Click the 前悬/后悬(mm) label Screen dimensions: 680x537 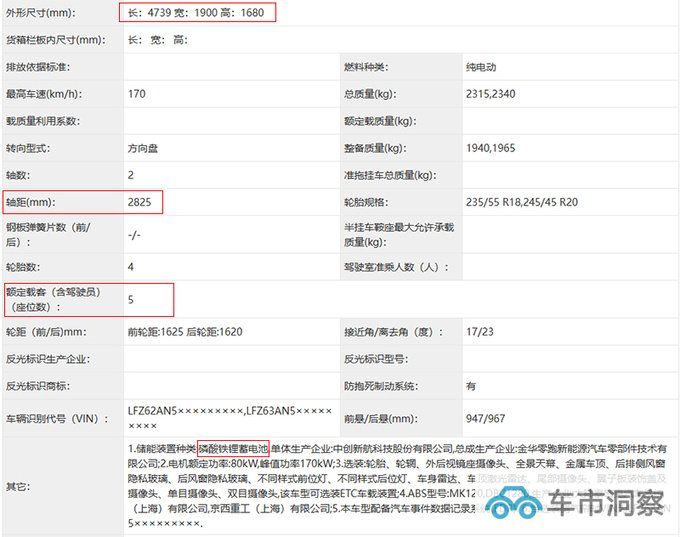381,419
